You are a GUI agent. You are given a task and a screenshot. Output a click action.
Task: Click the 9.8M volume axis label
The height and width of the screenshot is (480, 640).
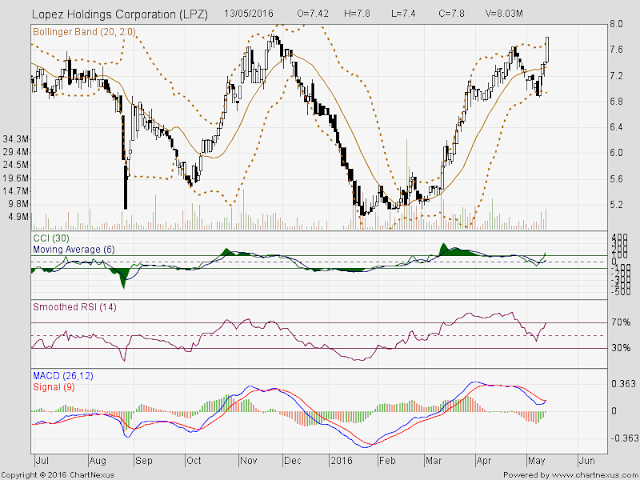pyautogui.click(x=18, y=204)
